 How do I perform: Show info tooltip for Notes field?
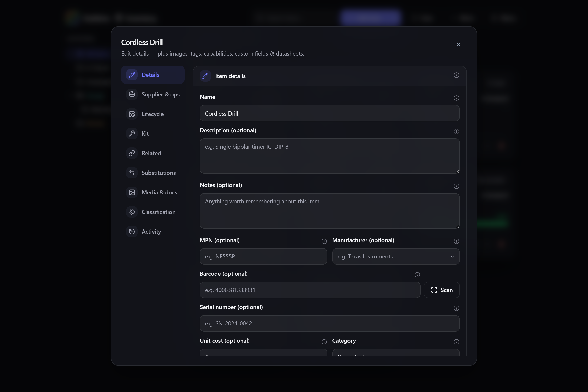[x=456, y=186]
